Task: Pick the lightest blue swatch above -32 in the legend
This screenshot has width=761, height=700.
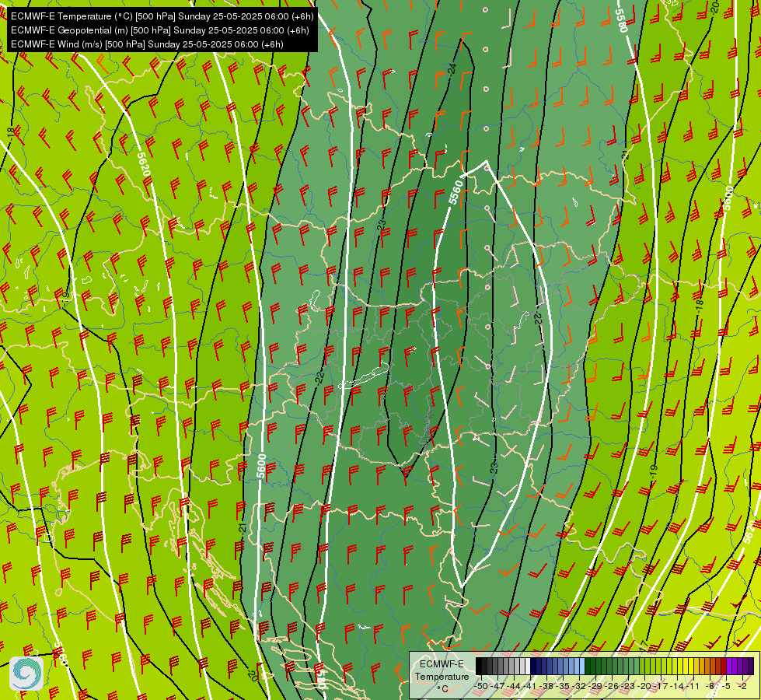Action: point(582,666)
